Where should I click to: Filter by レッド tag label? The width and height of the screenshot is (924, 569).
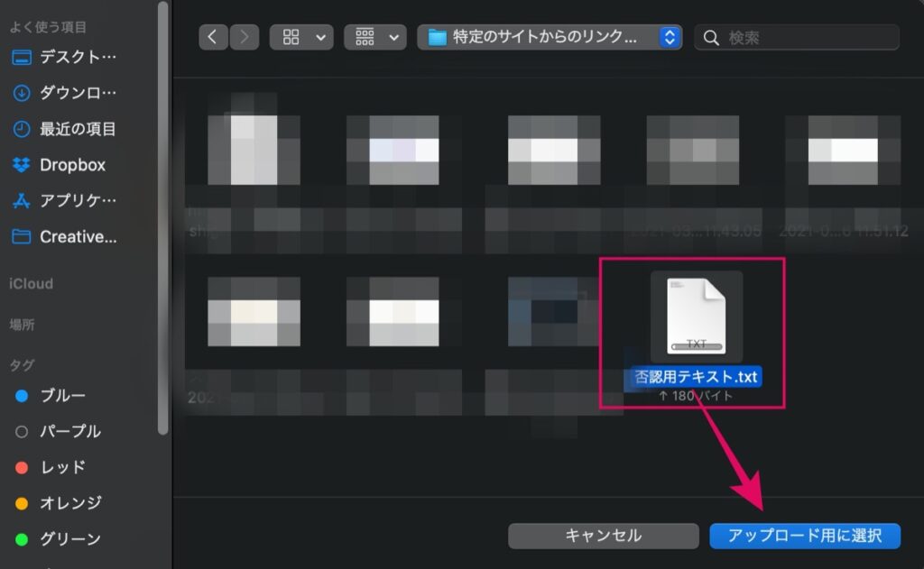click(x=62, y=468)
